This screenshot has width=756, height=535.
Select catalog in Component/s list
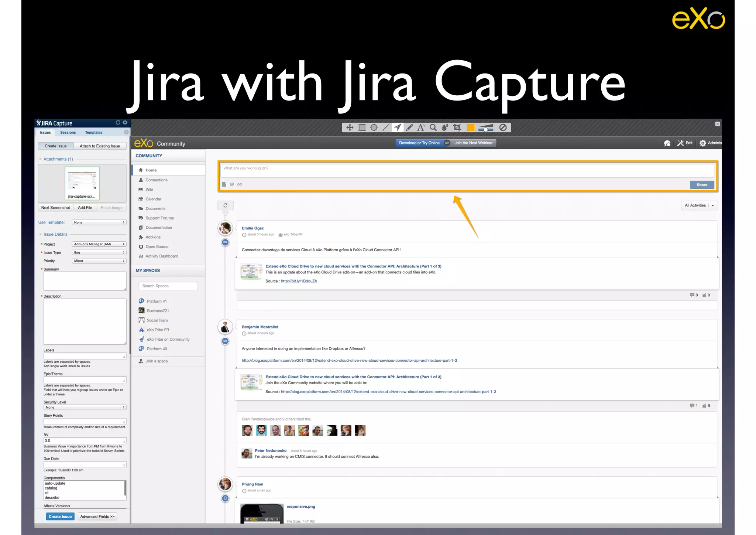51,488
